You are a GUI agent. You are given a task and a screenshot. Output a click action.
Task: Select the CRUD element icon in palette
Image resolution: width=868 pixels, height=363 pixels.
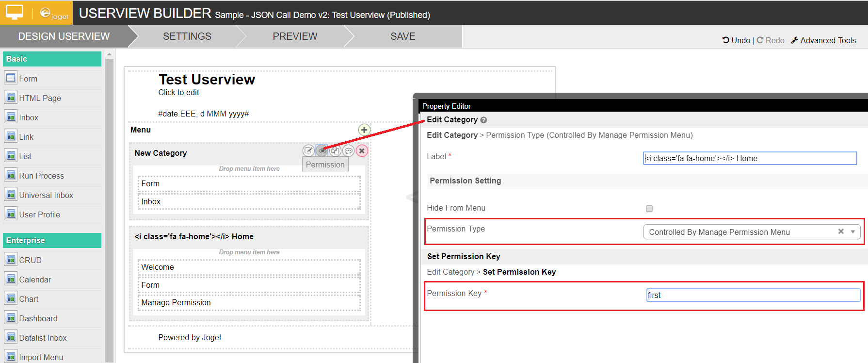pos(11,260)
